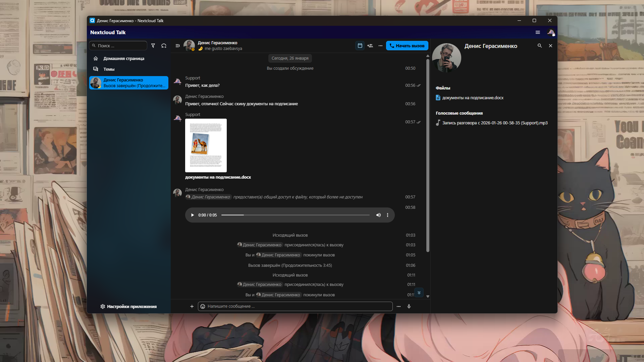Collapse the conversation list with the sidebar icon
Screen dimensions: 644x362
click(x=178, y=46)
